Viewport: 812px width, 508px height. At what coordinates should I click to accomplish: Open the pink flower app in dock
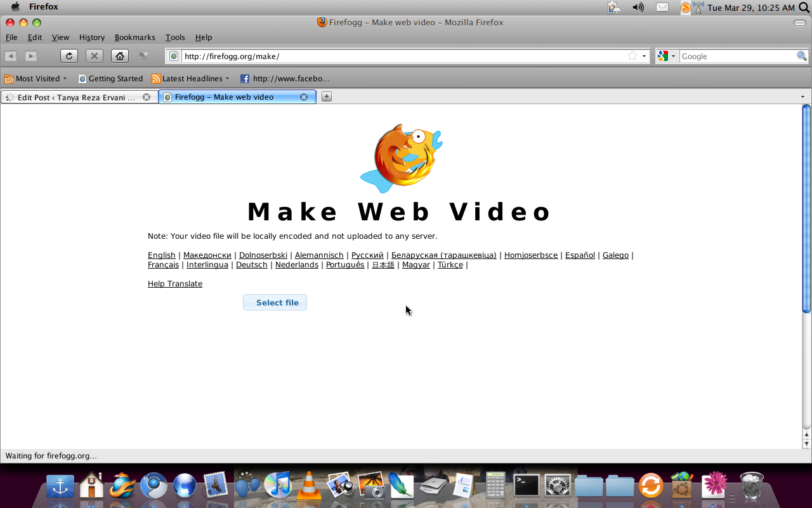pos(714,485)
